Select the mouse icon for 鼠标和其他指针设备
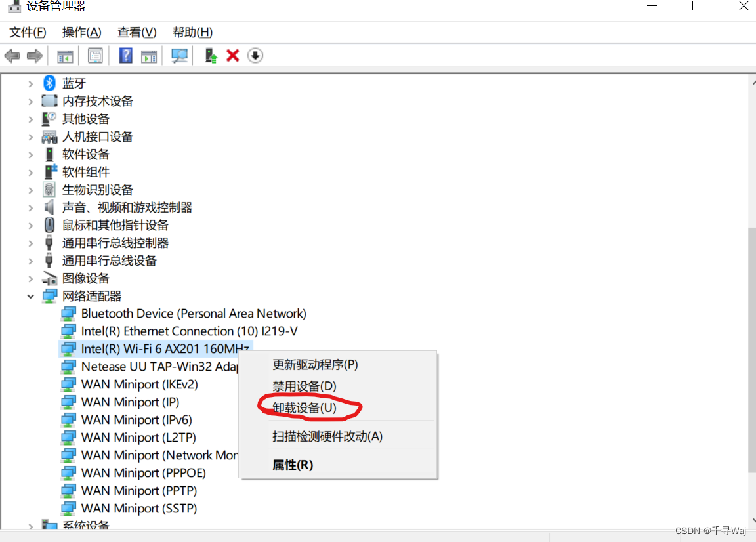This screenshot has width=756, height=542. [x=49, y=224]
